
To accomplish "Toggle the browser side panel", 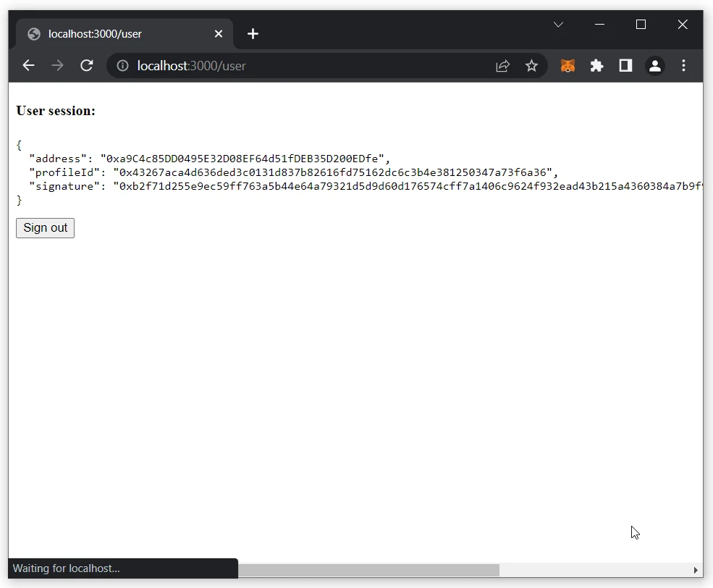I will tap(625, 66).
